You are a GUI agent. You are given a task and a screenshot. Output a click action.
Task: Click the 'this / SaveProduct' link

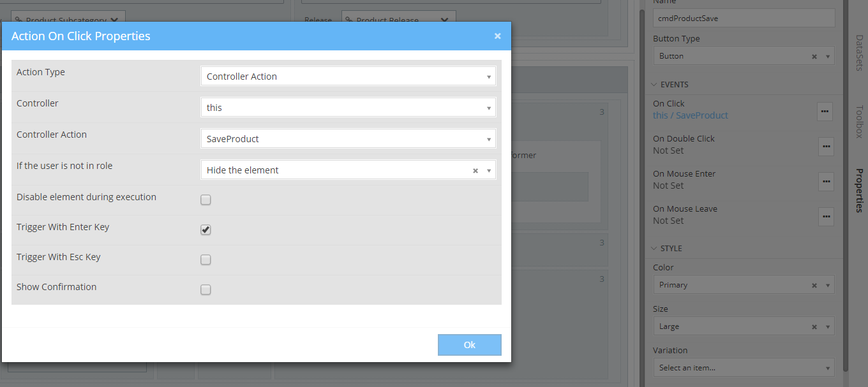(x=690, y=115)
